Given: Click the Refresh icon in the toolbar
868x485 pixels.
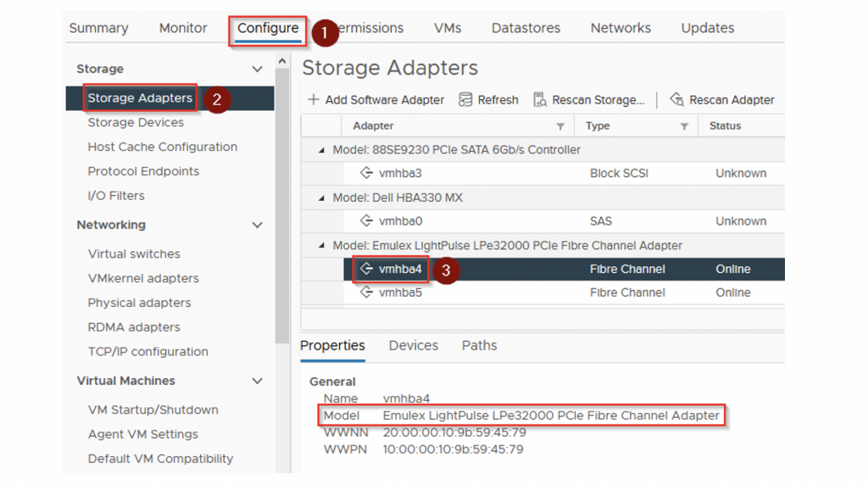Looking at the screenshot, I should point(465,100).
